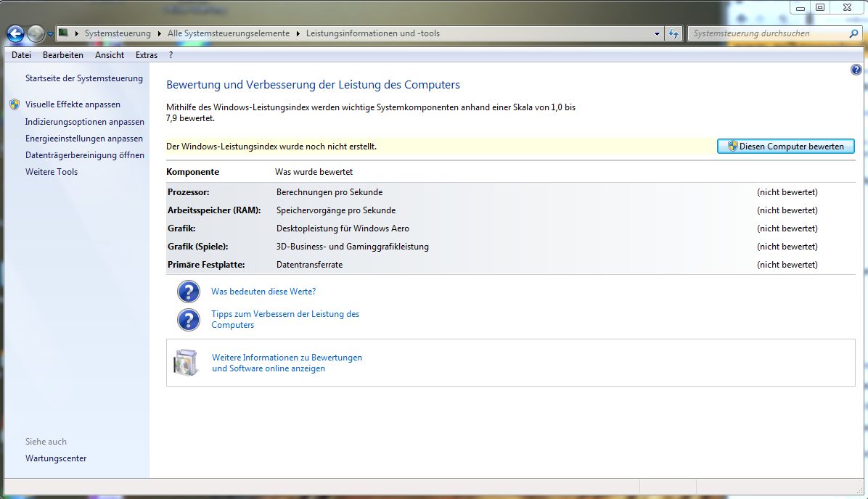Click the search magnifier icon

pyautogui.click(x=854, y=33)
